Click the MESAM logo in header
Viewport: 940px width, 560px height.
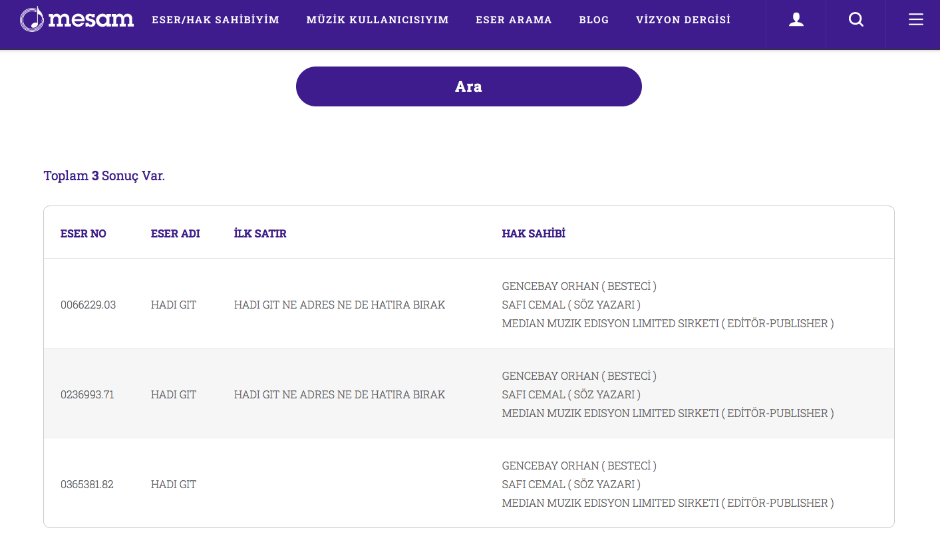(x=77, y=19)
